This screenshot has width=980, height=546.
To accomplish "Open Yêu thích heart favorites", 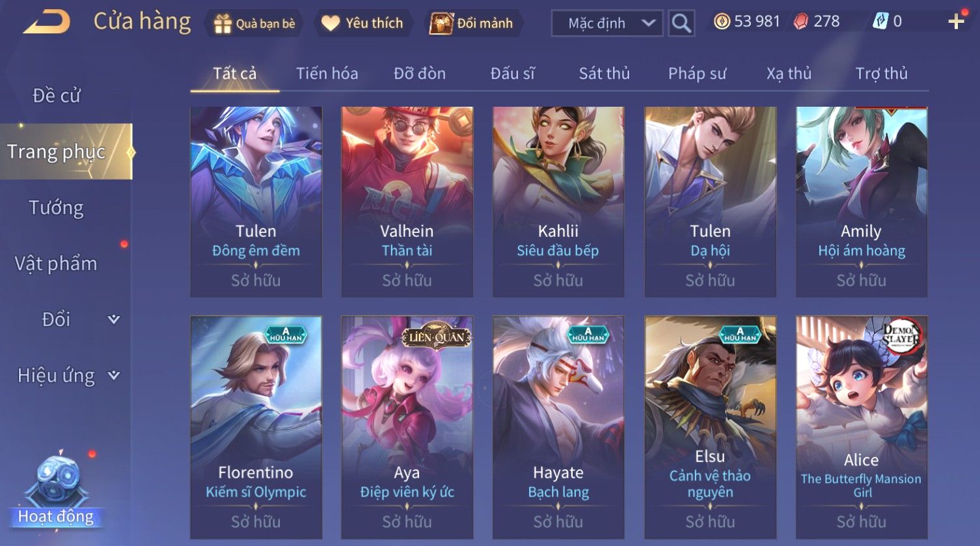I will 331,23.
